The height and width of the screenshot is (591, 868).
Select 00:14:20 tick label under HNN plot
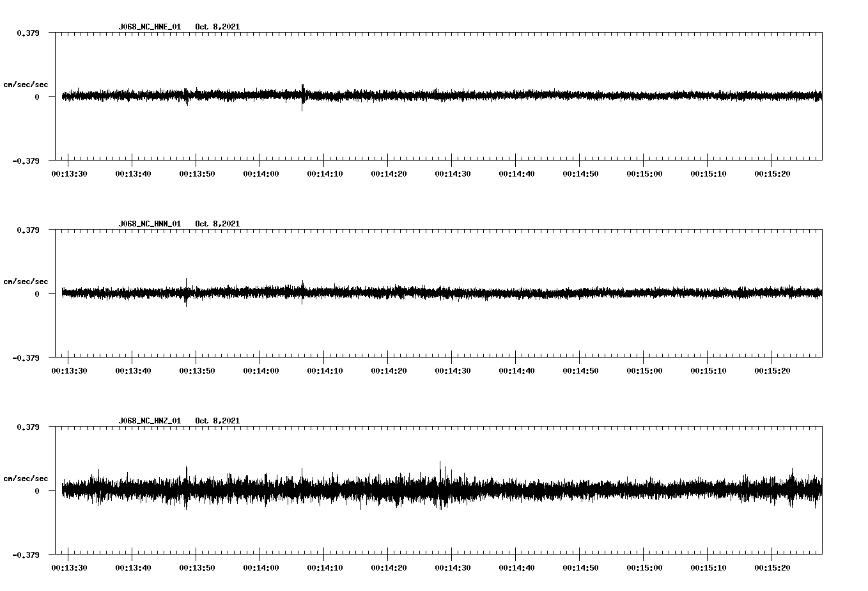click(389, 371)
